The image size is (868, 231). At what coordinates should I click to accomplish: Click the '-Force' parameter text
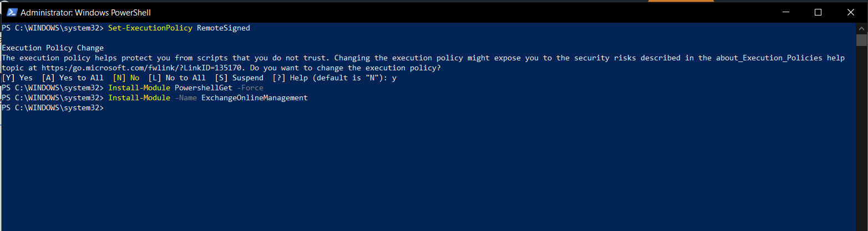tap(250, 88)
